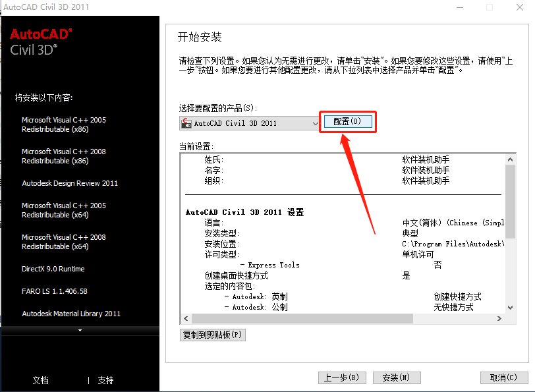Click AutoCAD Civil 3D 2011 设置 heading
Image resolution: width=535 pixels, height=392 pixels.
(244, 213)
